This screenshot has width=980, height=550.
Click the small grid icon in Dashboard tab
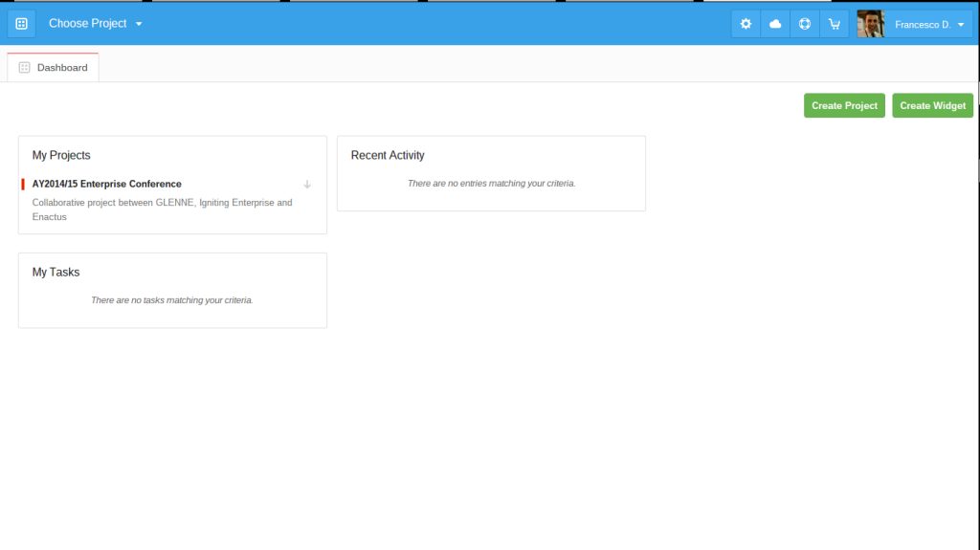coord(25,68)
